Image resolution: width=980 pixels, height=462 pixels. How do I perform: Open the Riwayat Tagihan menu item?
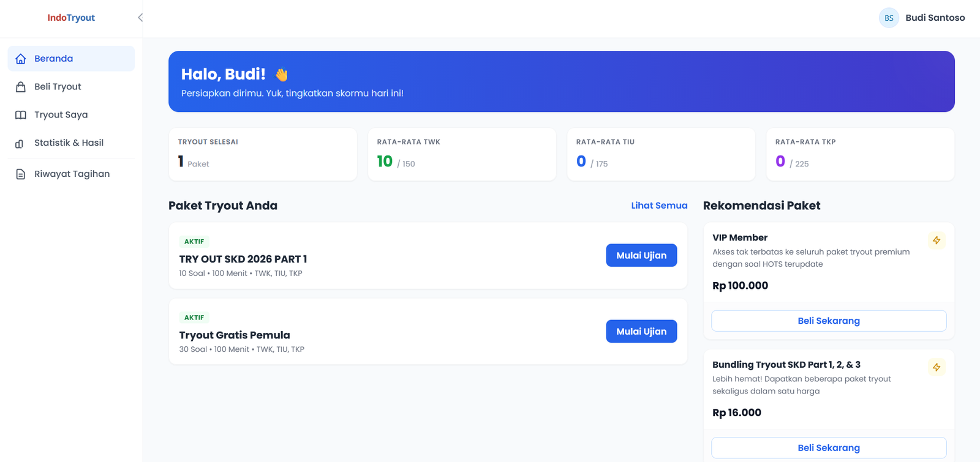71,174
